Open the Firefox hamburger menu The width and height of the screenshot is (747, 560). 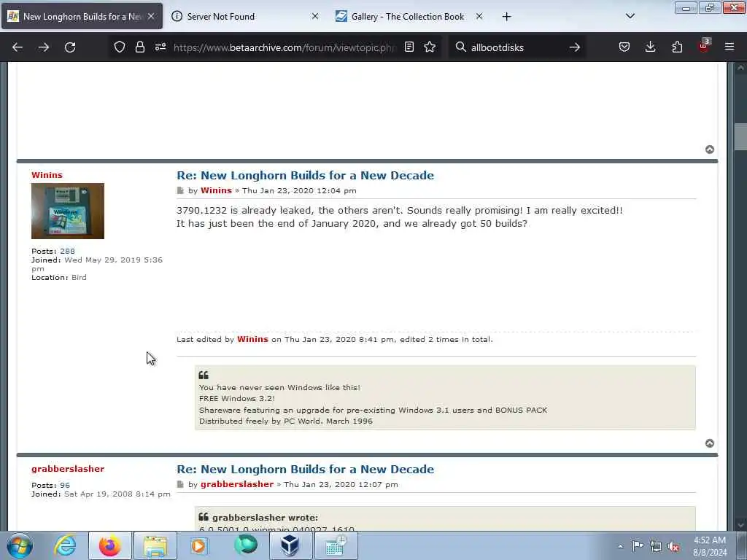pyautogui.click(x=729, y=47)
